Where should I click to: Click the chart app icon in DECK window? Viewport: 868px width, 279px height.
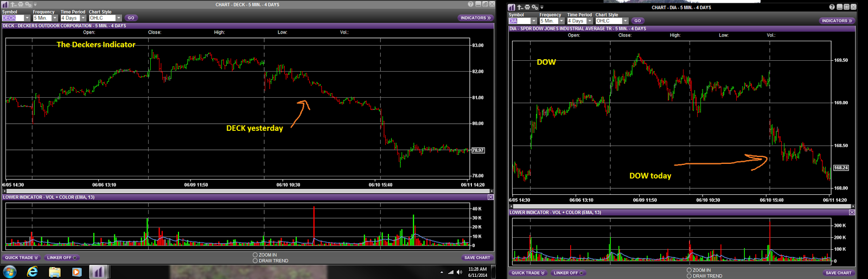(5, 4)
